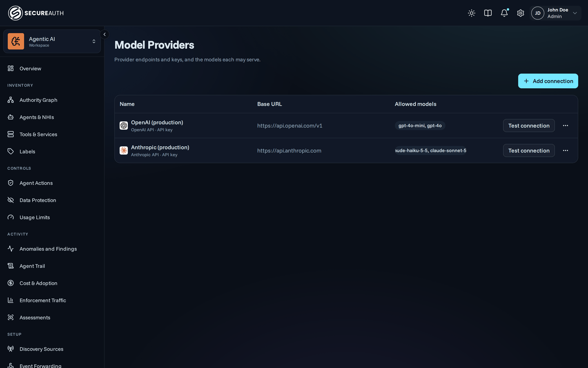Screen dimensions: 588x368
Task: Click the Tools & Services icon
Action: 11,134
